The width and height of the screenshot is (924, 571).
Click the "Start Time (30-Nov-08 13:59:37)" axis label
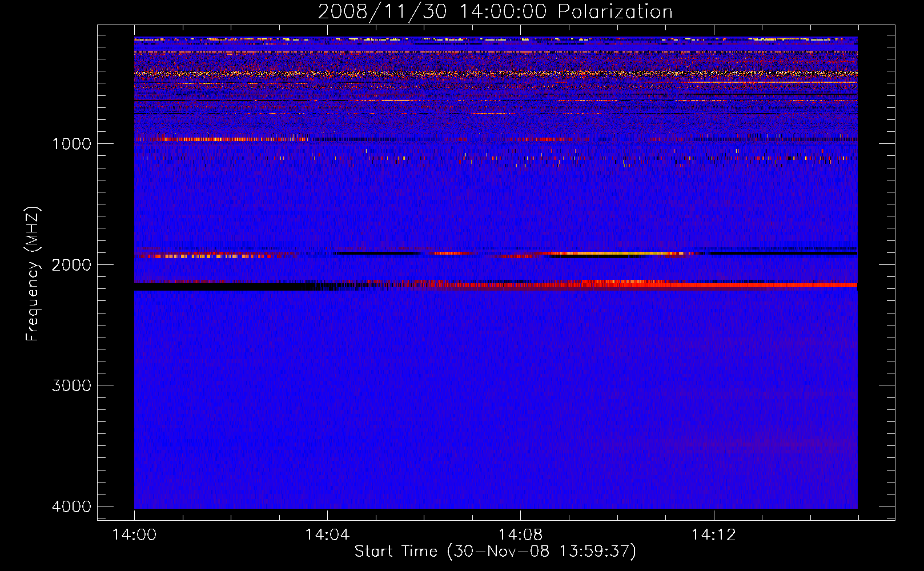tap(495, 552)
